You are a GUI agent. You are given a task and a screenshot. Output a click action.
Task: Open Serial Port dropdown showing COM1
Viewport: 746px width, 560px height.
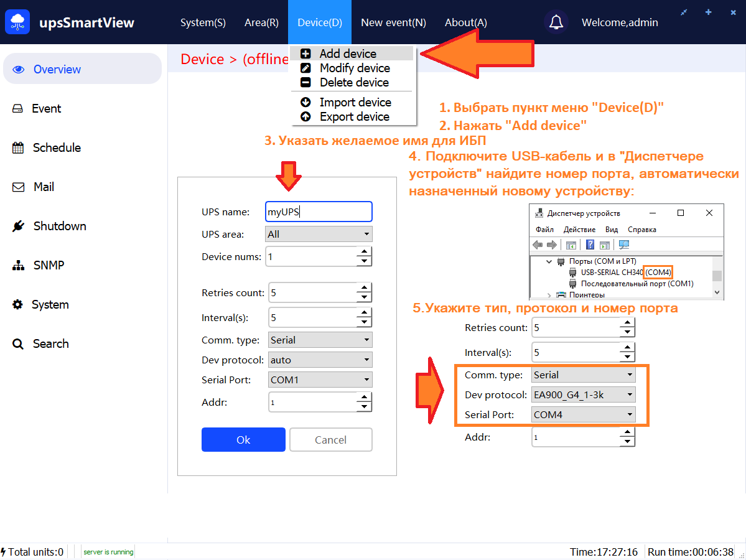320,380
